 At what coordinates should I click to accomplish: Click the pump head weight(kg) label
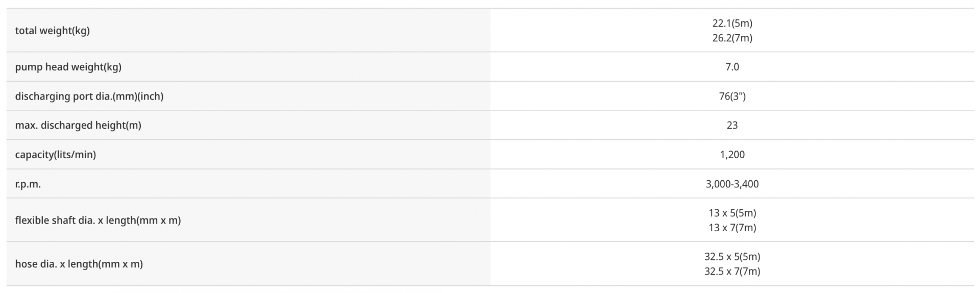coord(68,67)
